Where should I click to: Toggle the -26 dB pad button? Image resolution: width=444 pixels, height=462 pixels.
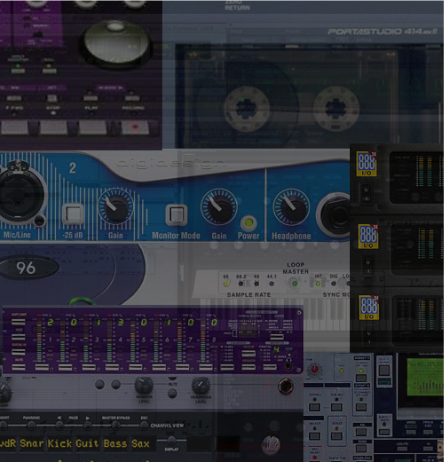73,214
